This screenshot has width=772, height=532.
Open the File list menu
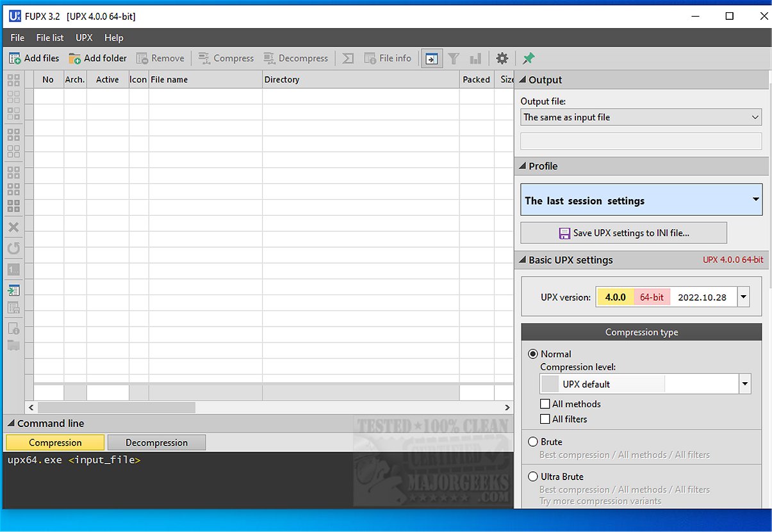point(50,38)
